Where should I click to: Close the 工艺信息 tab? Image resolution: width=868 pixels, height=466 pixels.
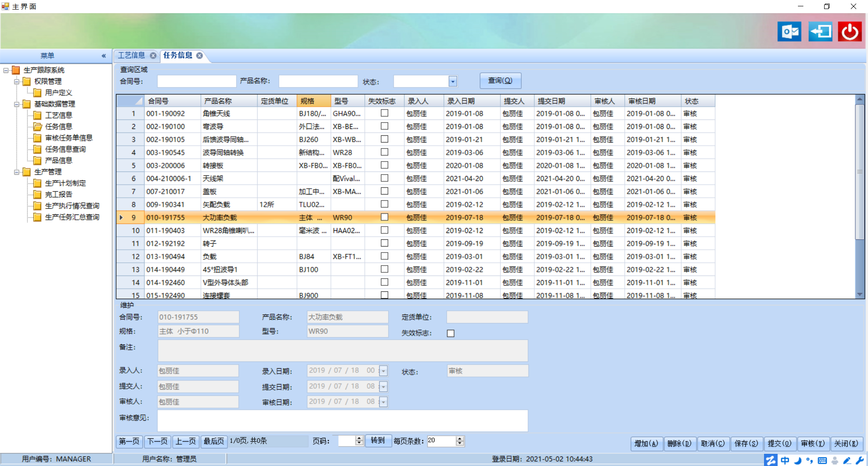[x=153, y=55]
